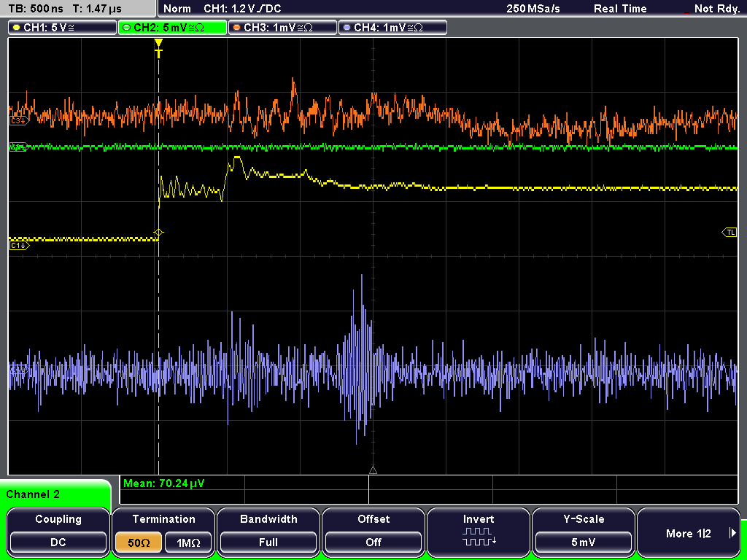Click the purple CH4 color dot
The image size is (747, 560).
[x=347, y=28]
